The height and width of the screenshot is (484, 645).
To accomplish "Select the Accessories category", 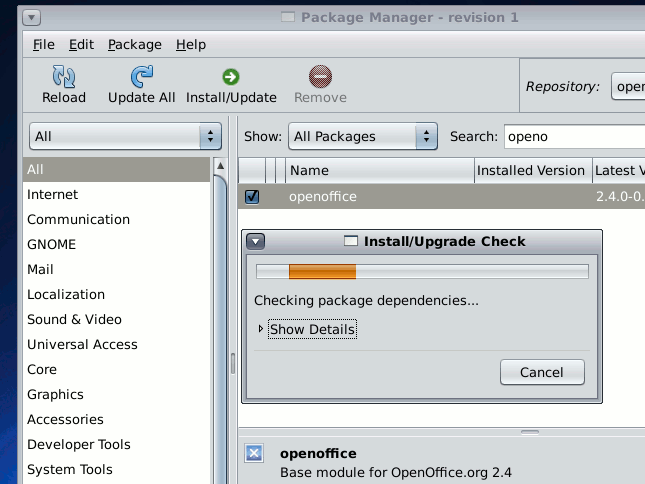I will coord(116,419).
